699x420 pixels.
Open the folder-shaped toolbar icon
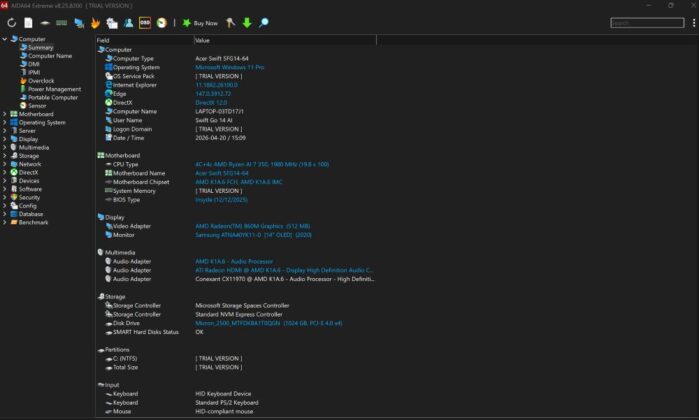click(x=112, y=23)
